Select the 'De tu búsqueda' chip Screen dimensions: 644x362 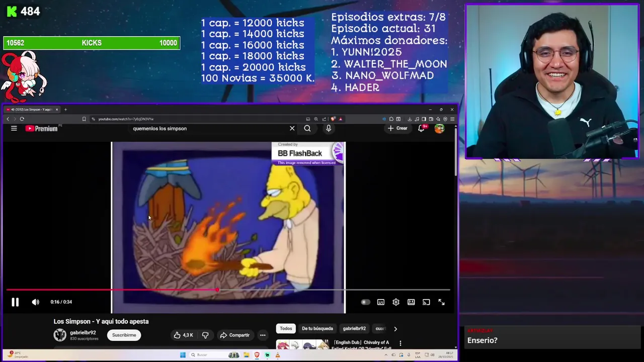317,328
